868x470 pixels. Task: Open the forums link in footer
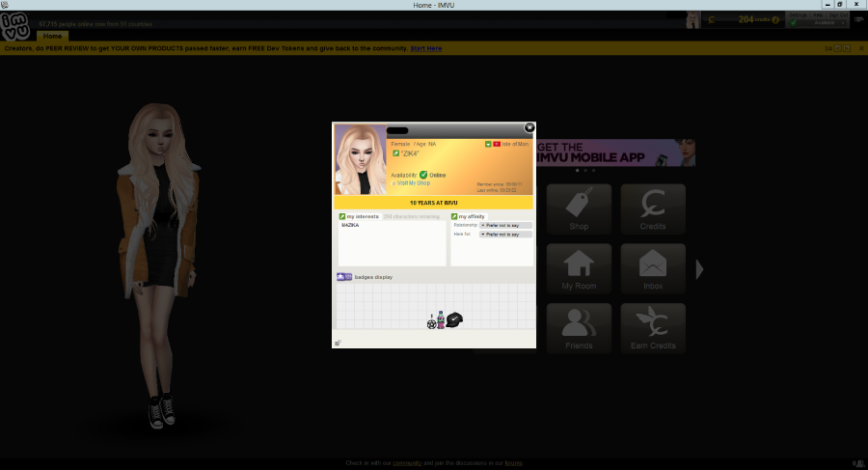point(513,463)
